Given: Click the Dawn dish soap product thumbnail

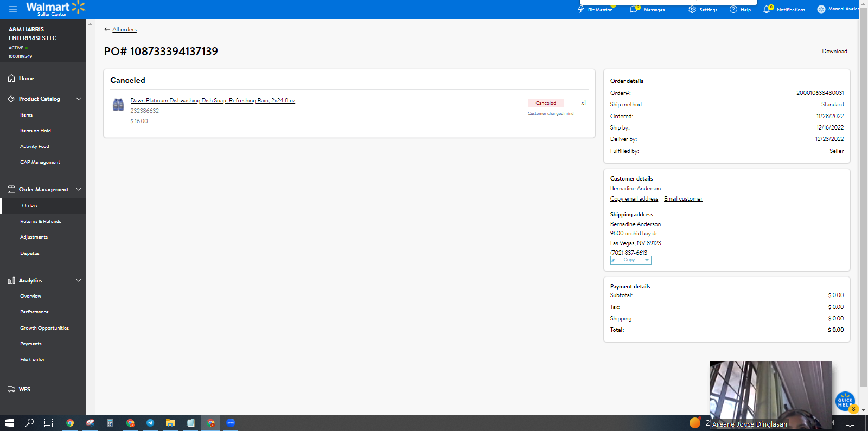Looking at the screenshot, I should tap(118, 104).
